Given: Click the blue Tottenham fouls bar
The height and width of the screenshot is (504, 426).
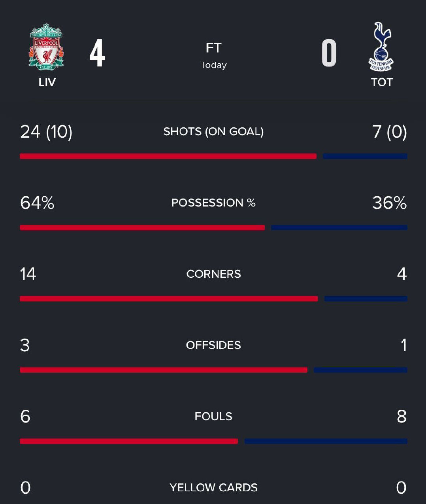Looking at the screenshot, I should click(x=326, y=441).
